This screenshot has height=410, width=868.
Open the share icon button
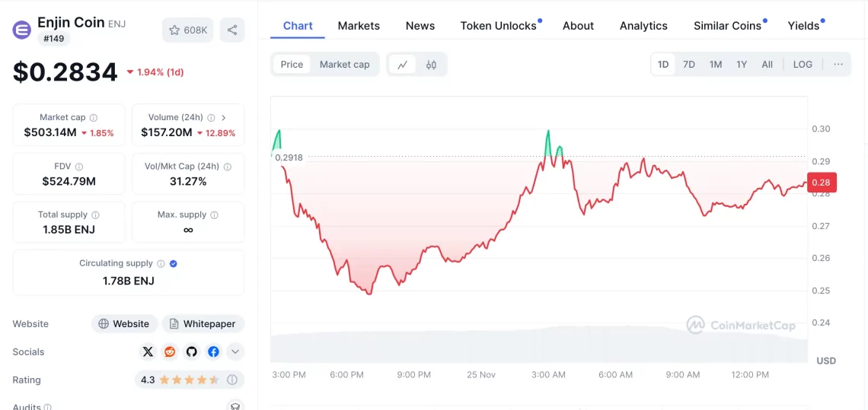232,30
